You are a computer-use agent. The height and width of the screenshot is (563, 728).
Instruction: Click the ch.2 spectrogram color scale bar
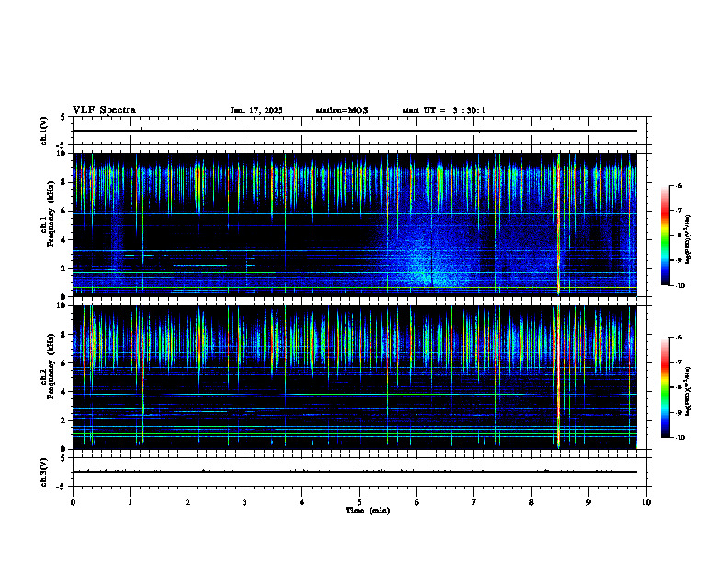665,387
